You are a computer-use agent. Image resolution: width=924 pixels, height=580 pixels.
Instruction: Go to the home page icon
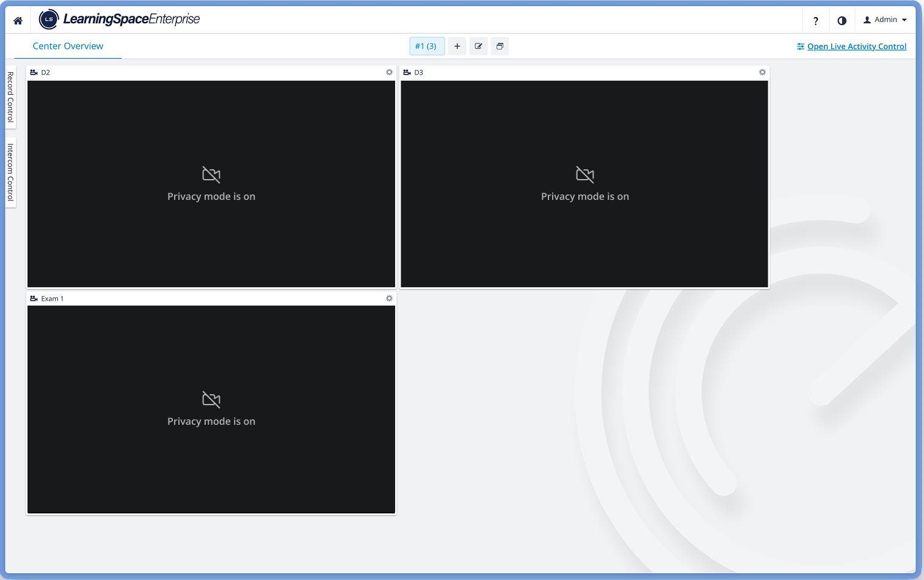pyautogui.click(x=18, y=21)
